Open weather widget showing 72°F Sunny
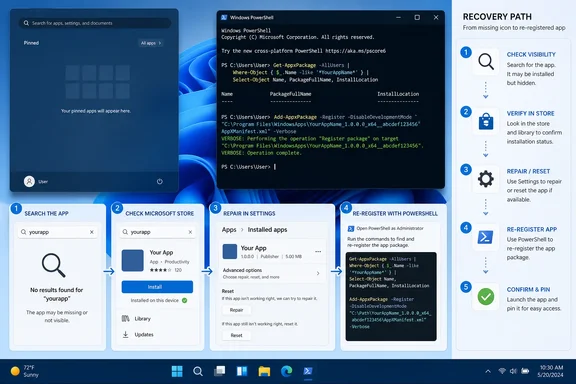 tap(25, 371)
